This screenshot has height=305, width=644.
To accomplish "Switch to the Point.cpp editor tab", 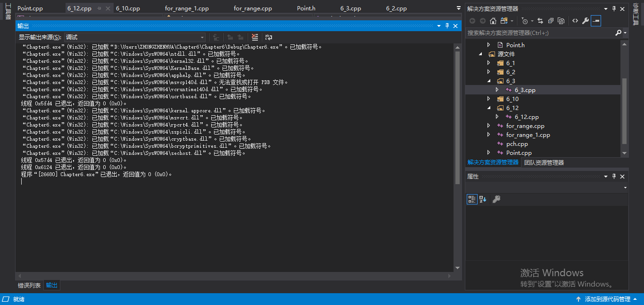I will click(x=30, y=8).
